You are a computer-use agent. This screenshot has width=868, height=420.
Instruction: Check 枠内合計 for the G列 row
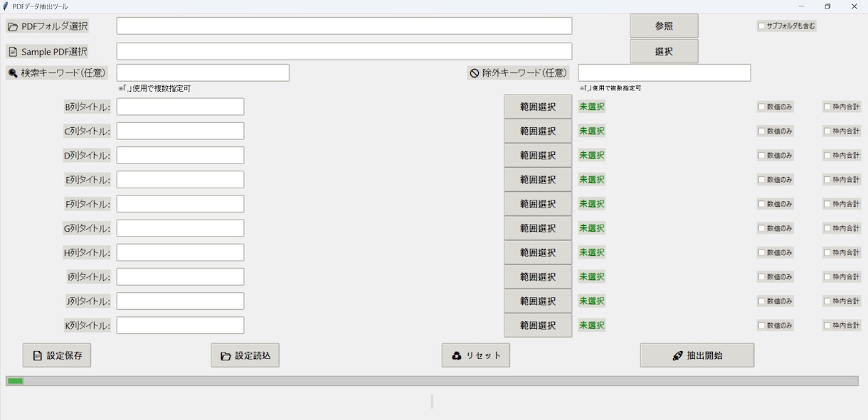tap(827, 228)
